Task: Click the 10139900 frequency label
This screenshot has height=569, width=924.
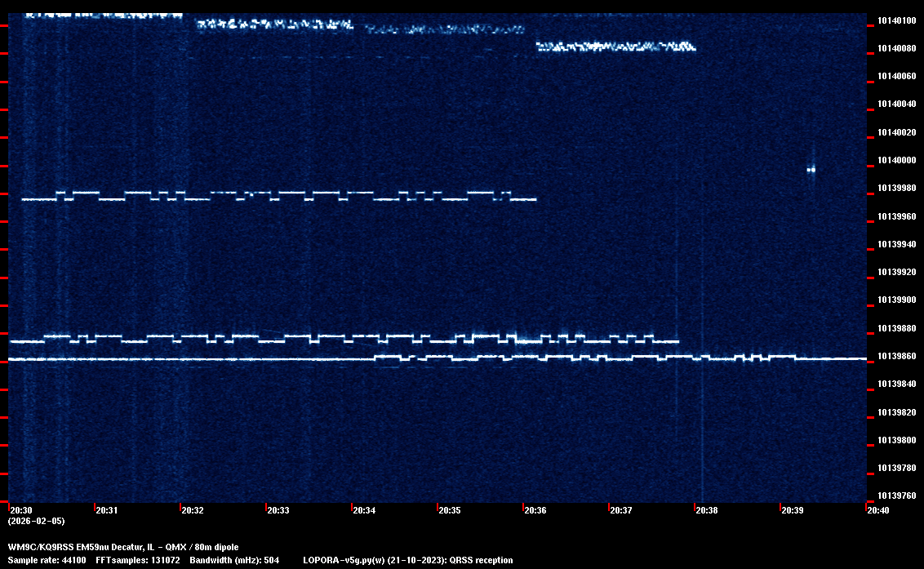Action: 896,300
